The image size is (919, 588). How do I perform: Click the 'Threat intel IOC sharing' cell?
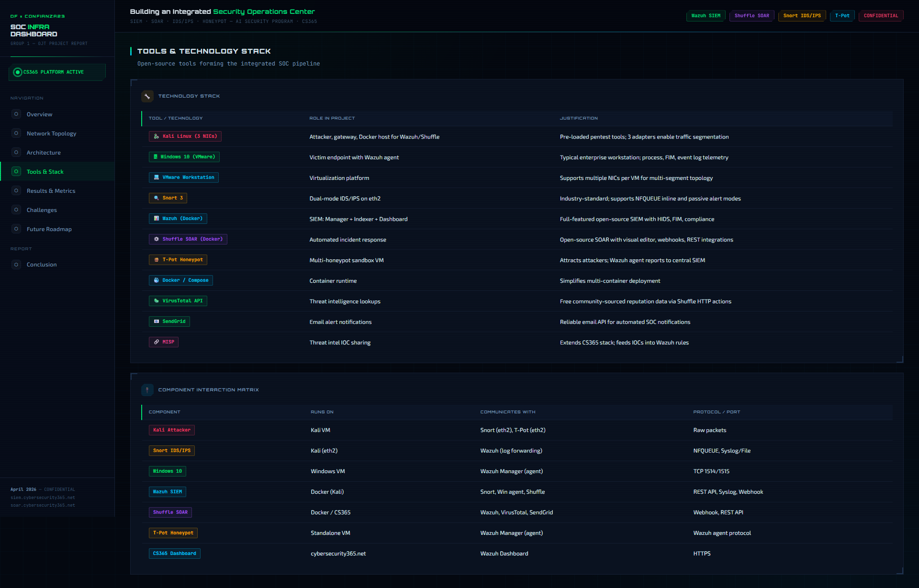click(340, 343)
